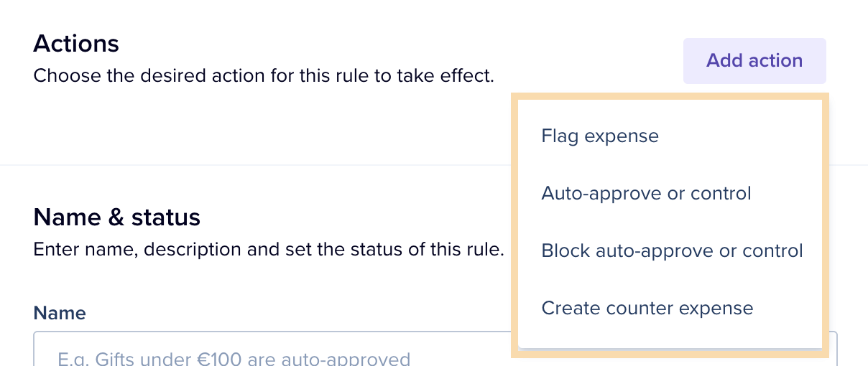Click the 'Enter name, description' helper text
This screenshot has width=868, height=366.
tap(269, 250)
